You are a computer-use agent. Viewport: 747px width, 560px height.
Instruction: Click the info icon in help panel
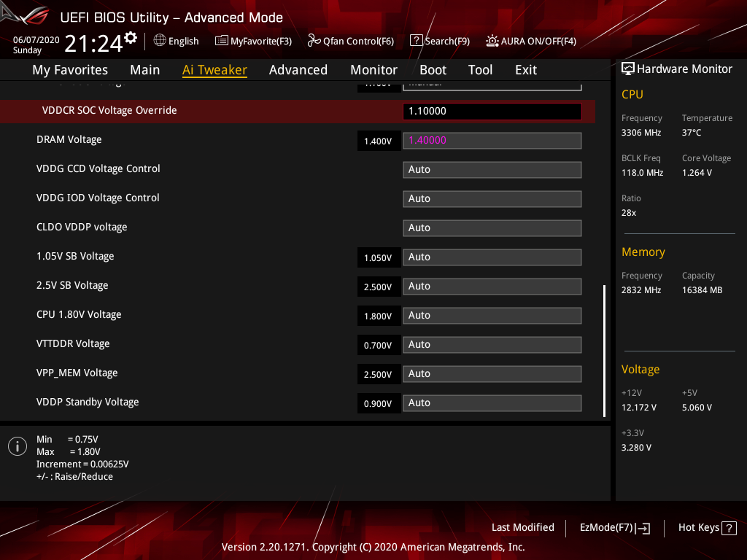coord(18,446)
